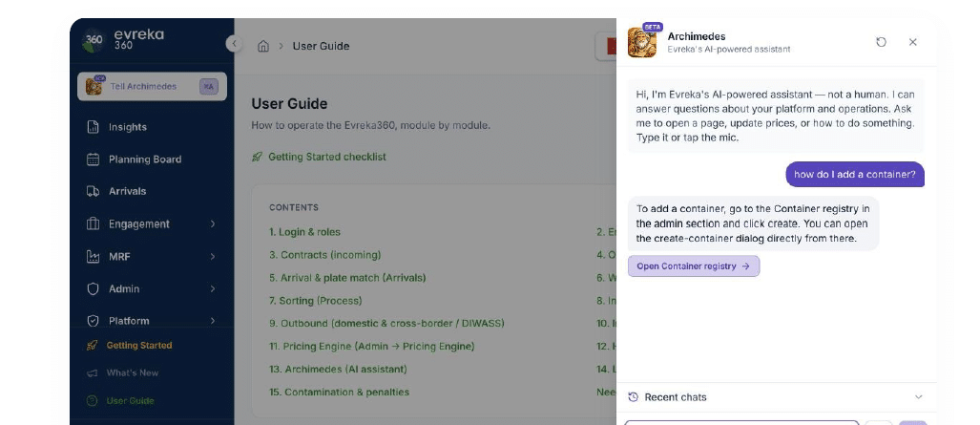Click the User Guide breadcrumb text
The image size is (980, 425).
322,46
